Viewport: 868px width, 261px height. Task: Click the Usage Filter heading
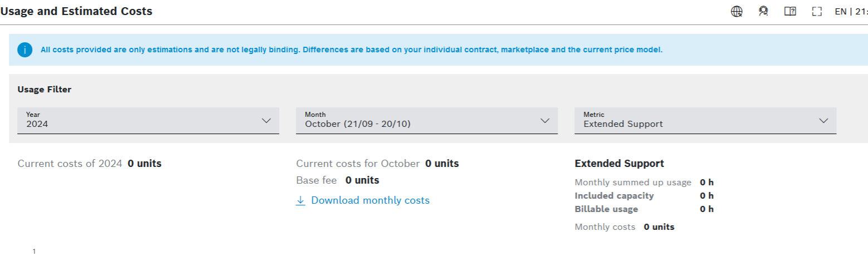[45, 89]
